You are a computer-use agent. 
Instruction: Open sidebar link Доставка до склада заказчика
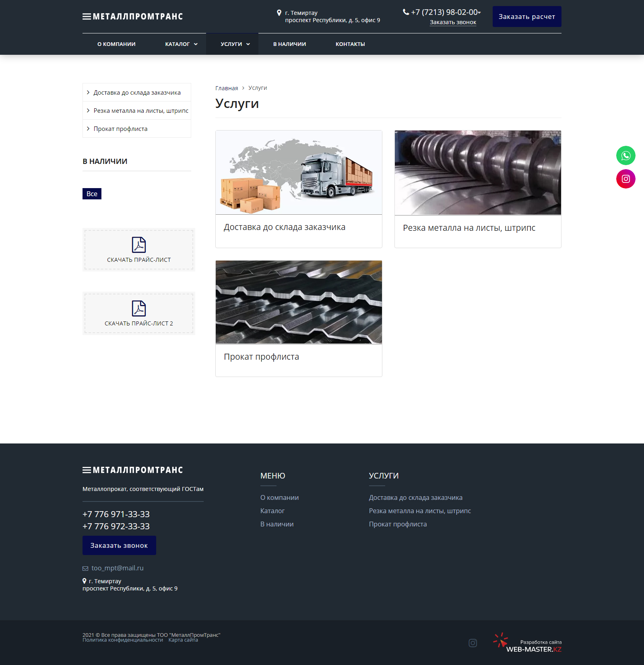click(x=137, y=93)
